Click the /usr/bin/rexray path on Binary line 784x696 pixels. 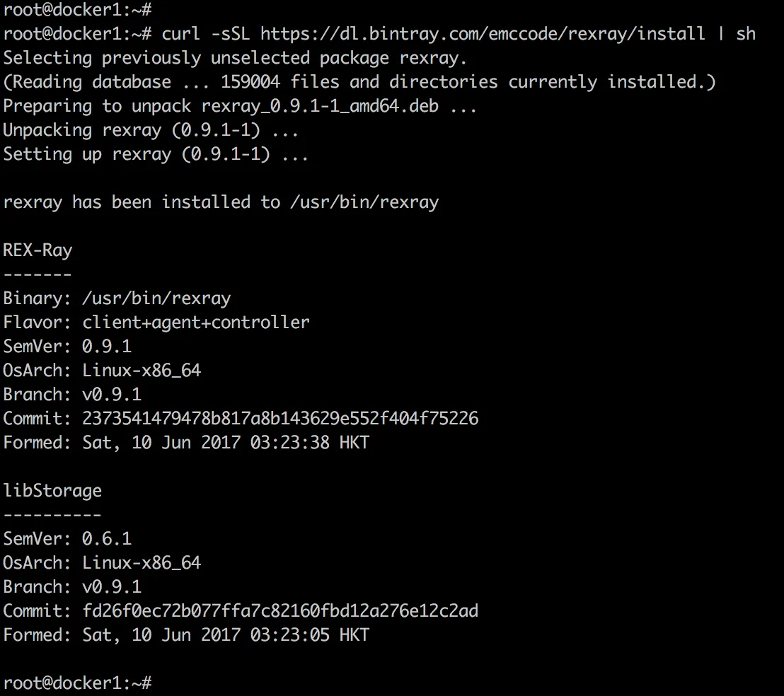(156, 298)
